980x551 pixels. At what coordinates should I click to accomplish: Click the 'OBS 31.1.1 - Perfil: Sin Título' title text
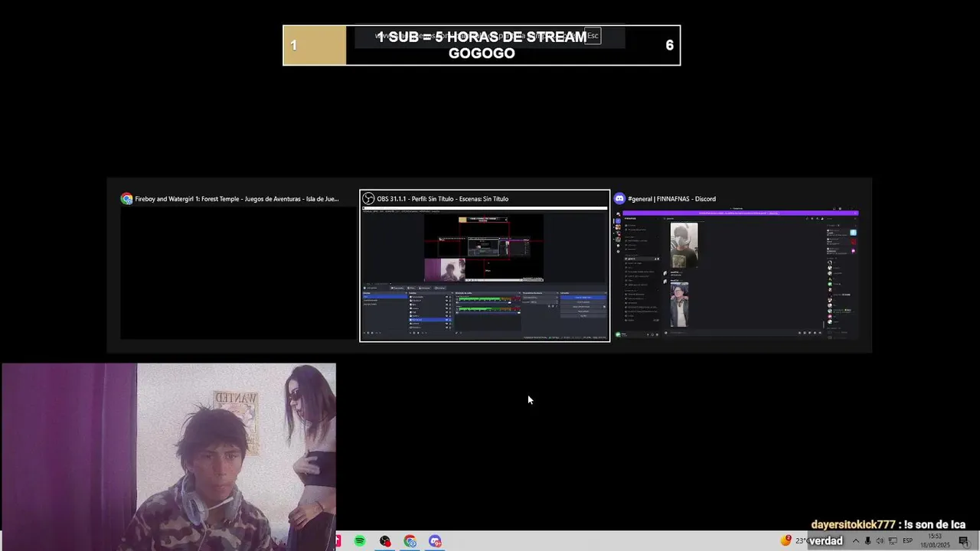pos(443,199)
